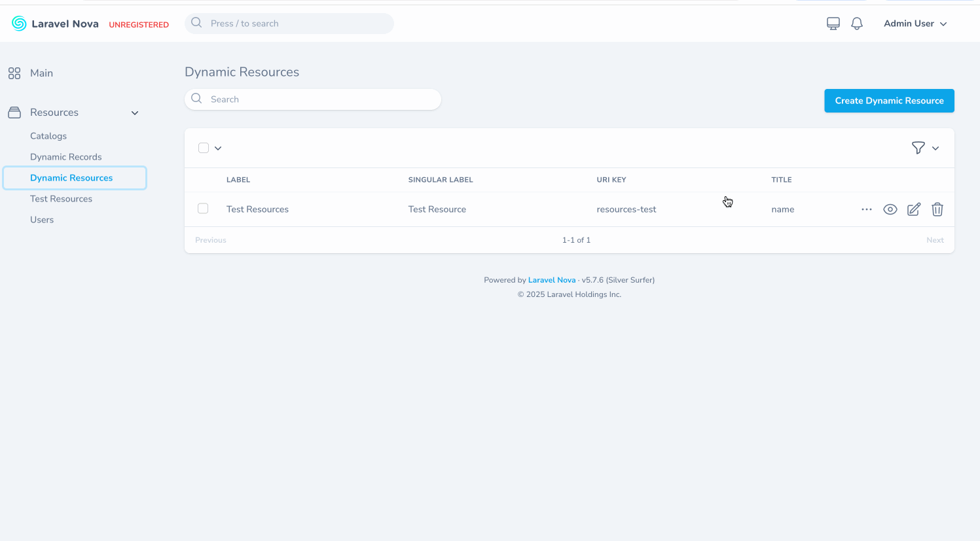Tick the Test Resources row checkbox
The width and height of the screenshot is (980, 541).
click(x=203, y=209)
